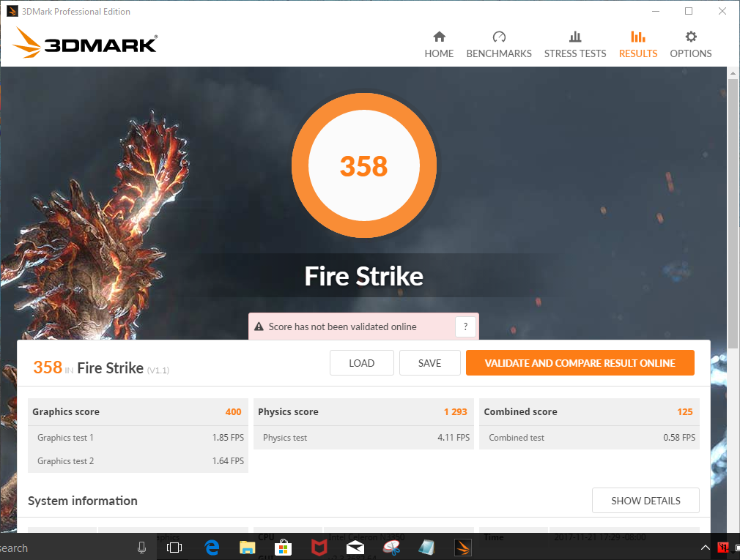Open McAfee from the taskbar
Image resolution: width=740 pixels, height=560 pixels.
point(319,548)
